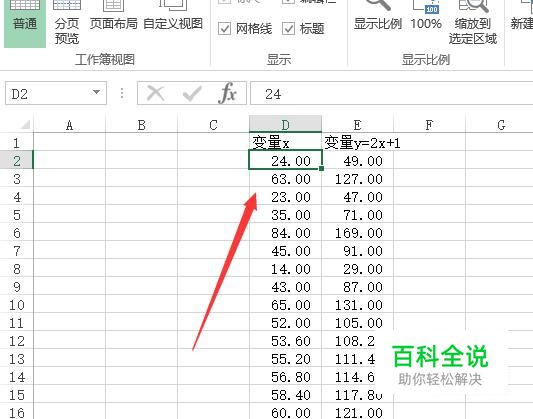Click cell with value 52.00
Screen dimensions: 533x419
[286, 322]
